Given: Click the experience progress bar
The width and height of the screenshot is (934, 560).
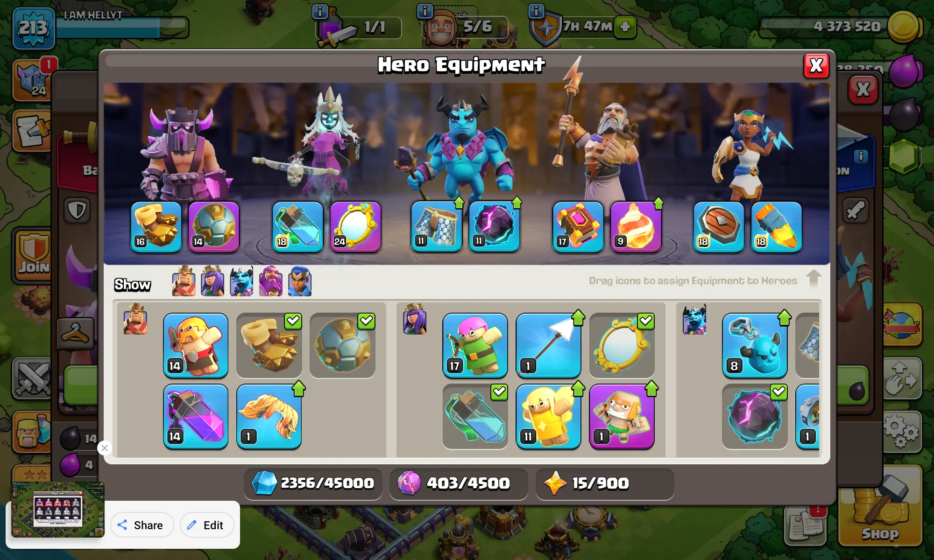Looking at the screenshot, I should tap(122, 28).
